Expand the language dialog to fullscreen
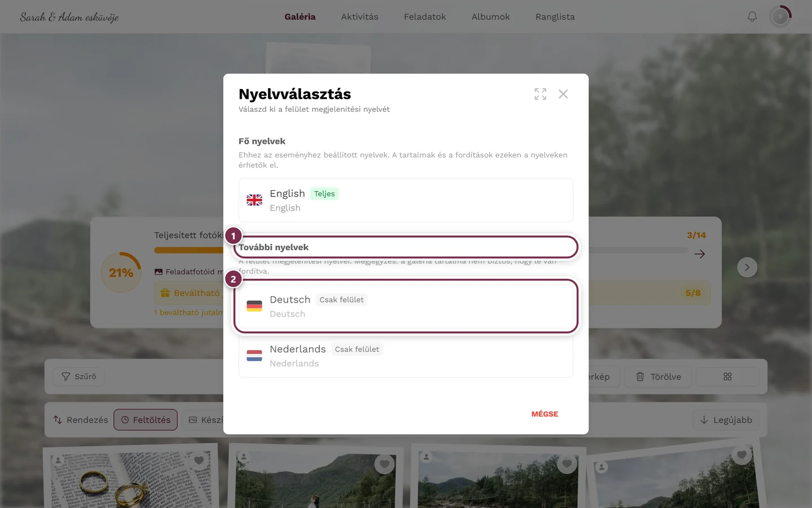Viewport: 812px width, 508px height. coord(540,94)
